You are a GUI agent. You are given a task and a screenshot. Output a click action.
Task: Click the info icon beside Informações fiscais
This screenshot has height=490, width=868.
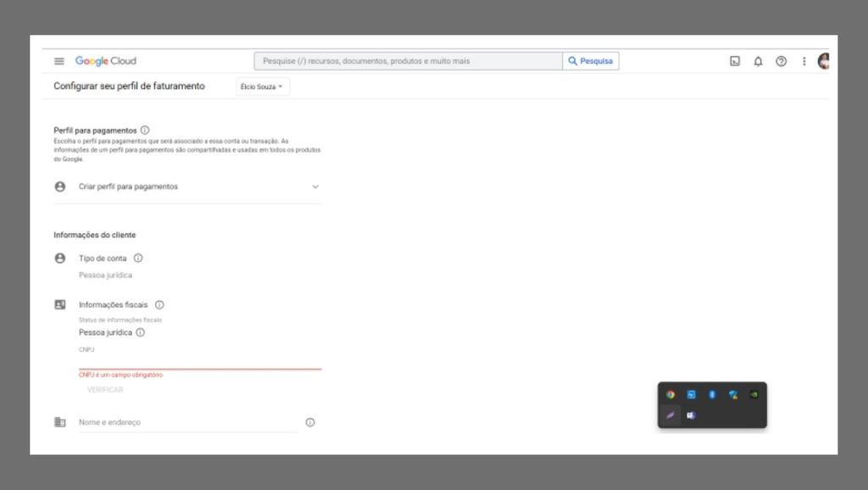pyautogui.click(x=159, y=304)
